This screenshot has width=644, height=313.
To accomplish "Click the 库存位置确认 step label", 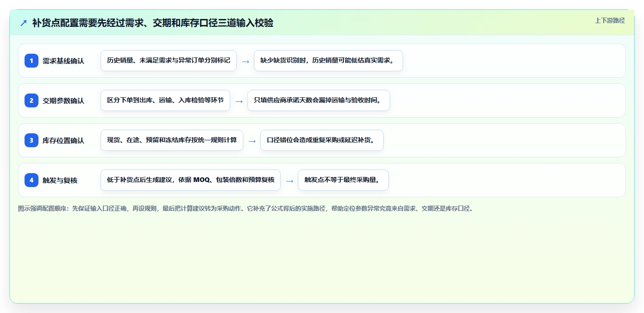I will pyautogui.click(x=63, y=140).
